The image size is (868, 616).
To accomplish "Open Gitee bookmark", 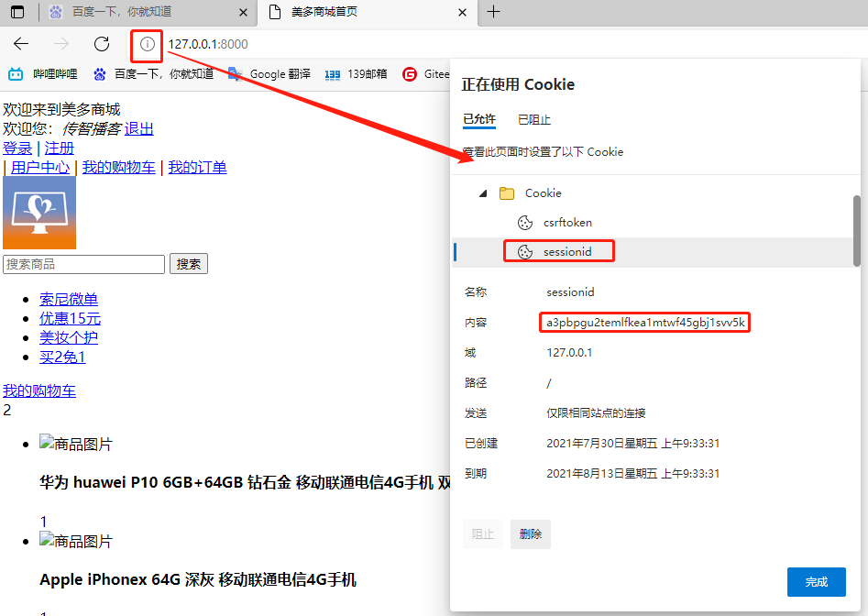I will (425, 74).
